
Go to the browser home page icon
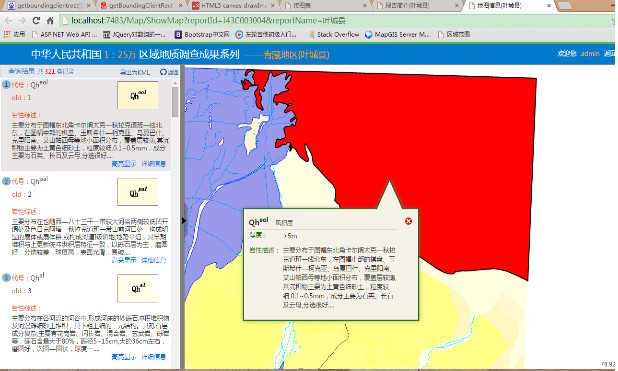click(x=50, y=21)
